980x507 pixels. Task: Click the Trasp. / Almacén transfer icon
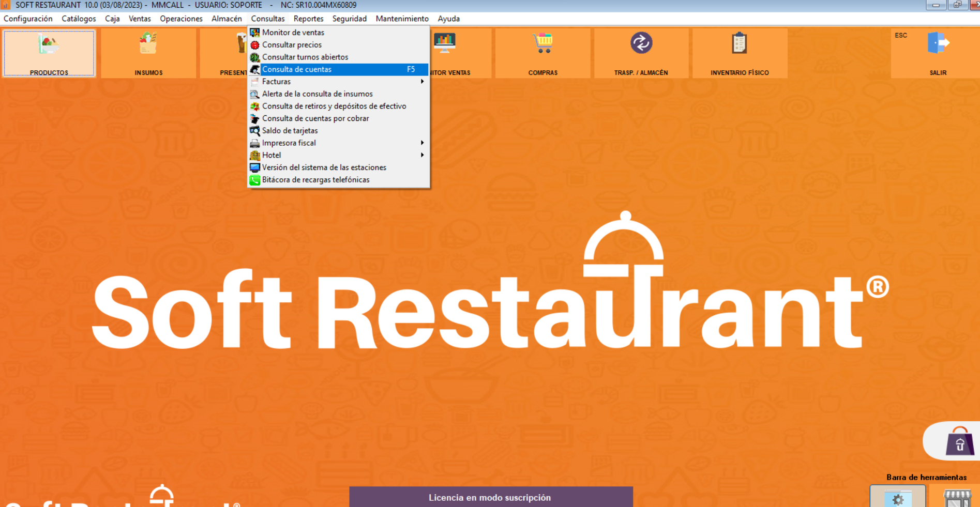pos(641,44)
